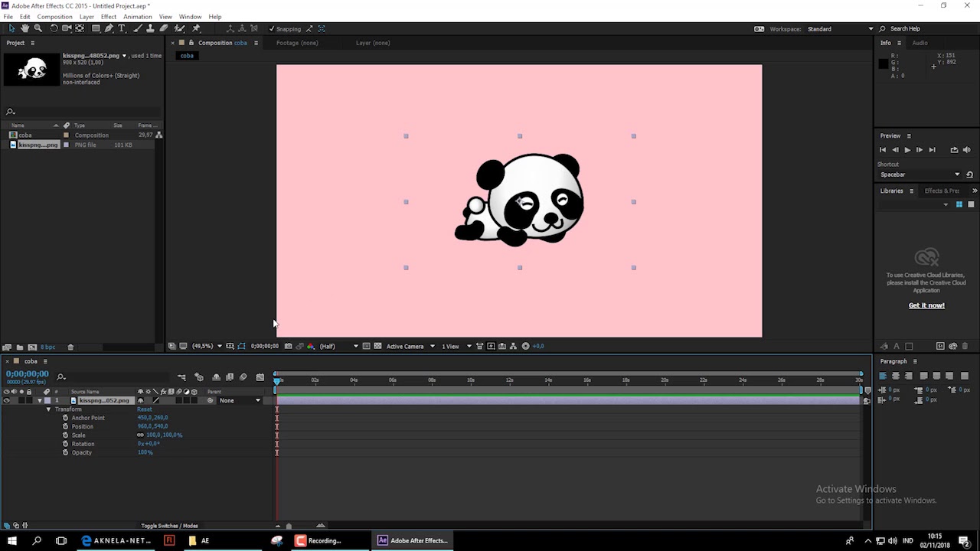
Task: Select the Eraser tool
Action: point(164,28)
